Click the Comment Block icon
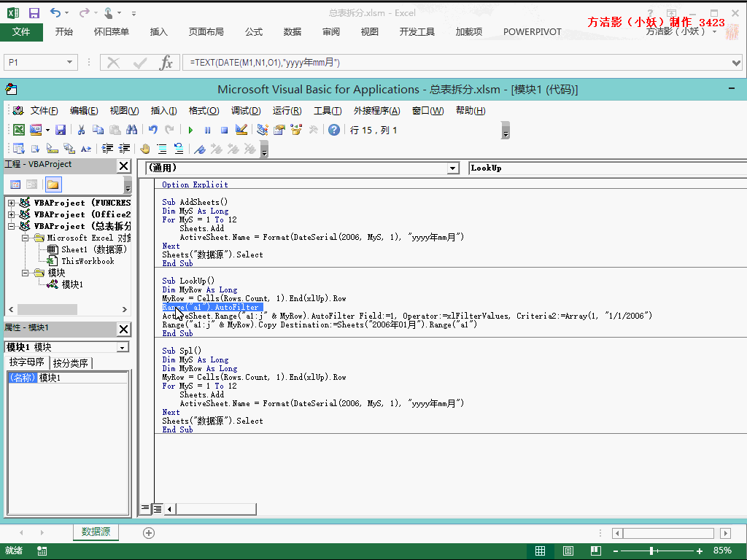 tap(162, 149)
